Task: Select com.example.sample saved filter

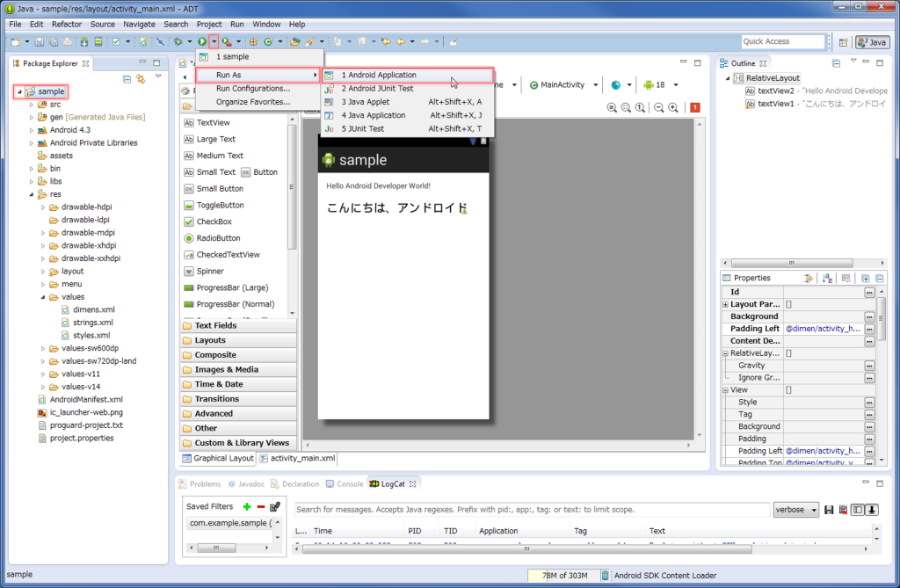Action: 229,523
